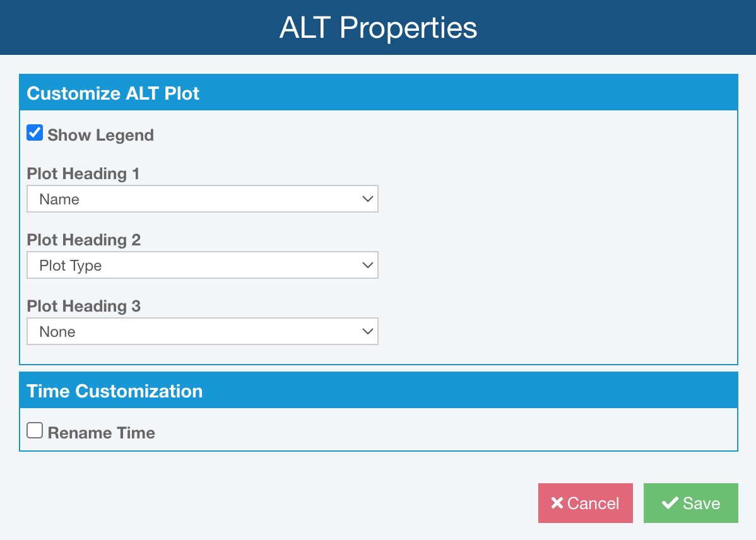
Task: Click the chevron arrow of the Name dropdown
Action: (368, 199)
